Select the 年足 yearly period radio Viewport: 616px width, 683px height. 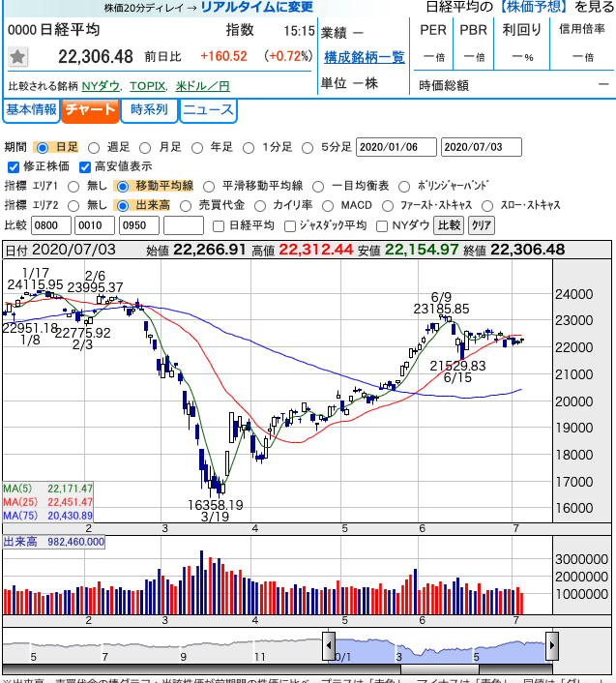click(197, 148)
